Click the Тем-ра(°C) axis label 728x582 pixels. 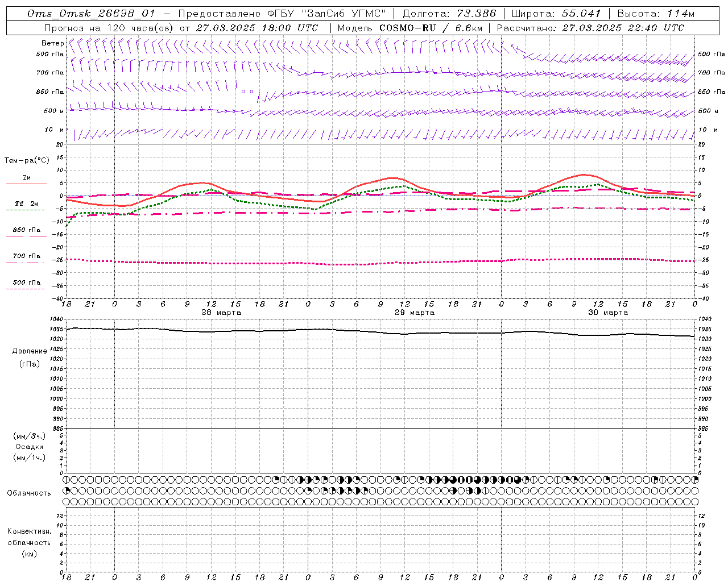[27, 161]
